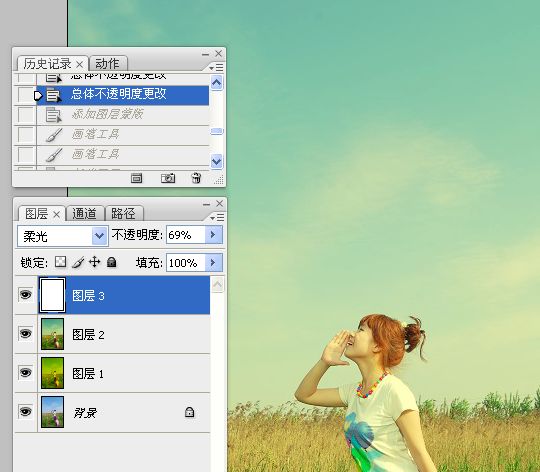Image resolution: width=540 pixels, height=472 pixels.
Task: Select the 添加图层蒙版 history state
Action: tap(123, 114)
